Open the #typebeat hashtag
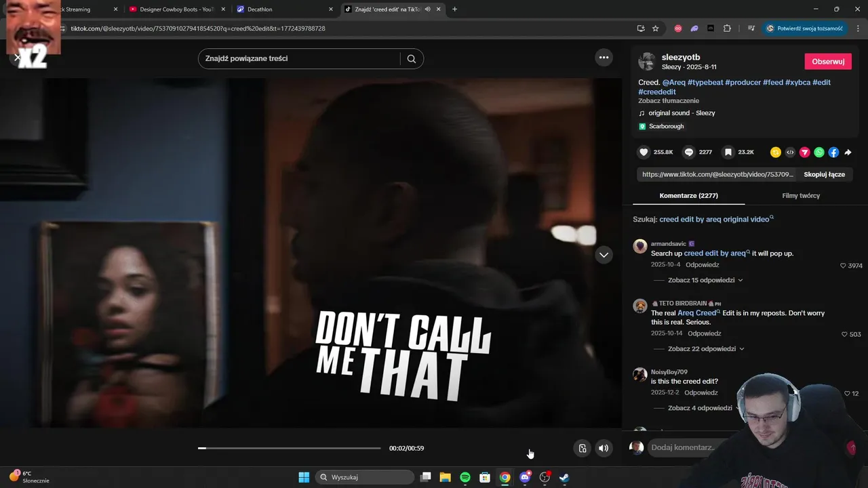The image size is (868, 488). pyautogui.click(x=705, y=83)
